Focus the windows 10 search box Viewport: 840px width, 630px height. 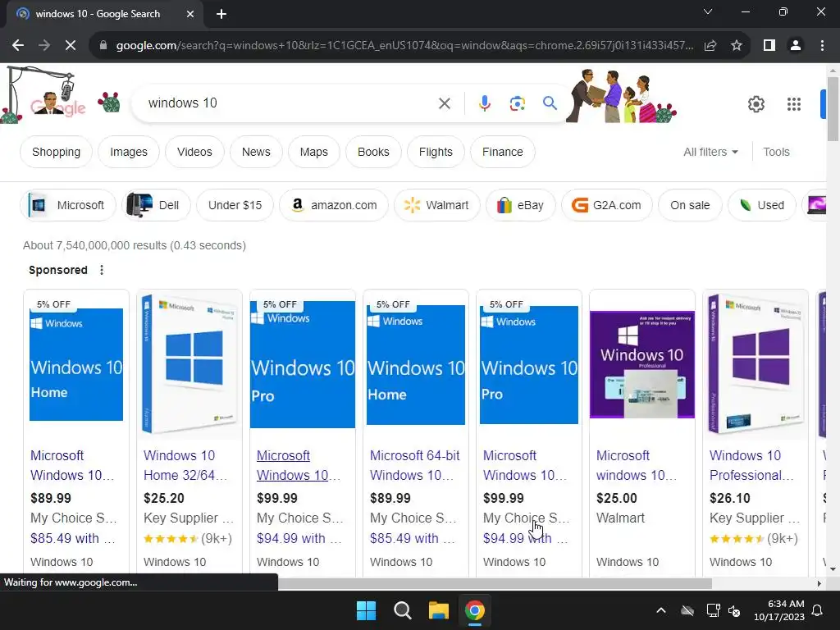coord(290,103)
